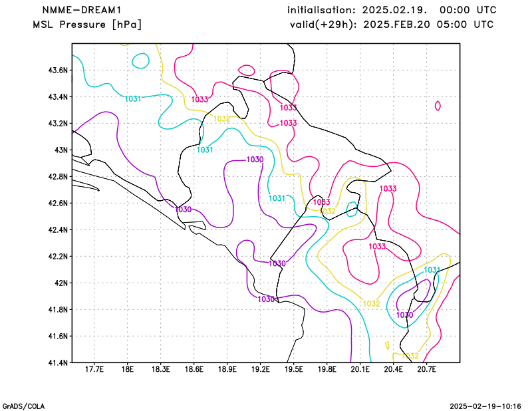Click the GrADS/COLA credit text
This screenshot has height=411, width=532.
(x=23, y=406)
